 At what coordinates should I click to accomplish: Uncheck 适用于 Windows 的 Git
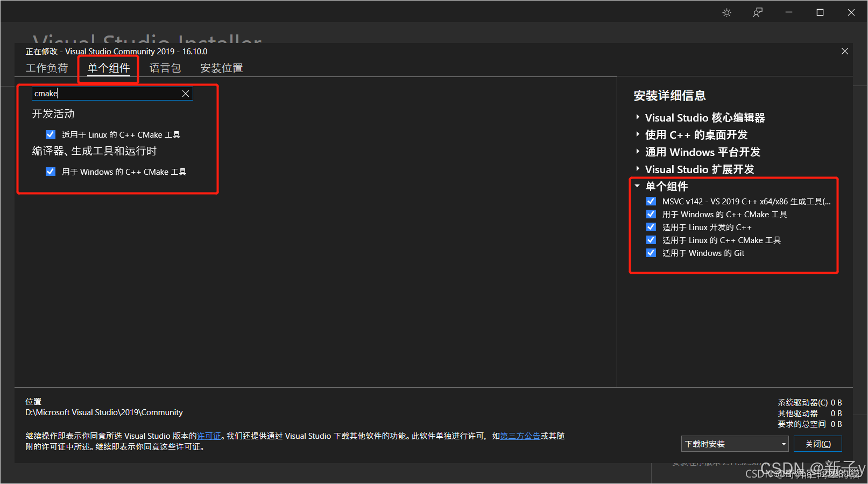pyautogui.click(x=651, y=253)
